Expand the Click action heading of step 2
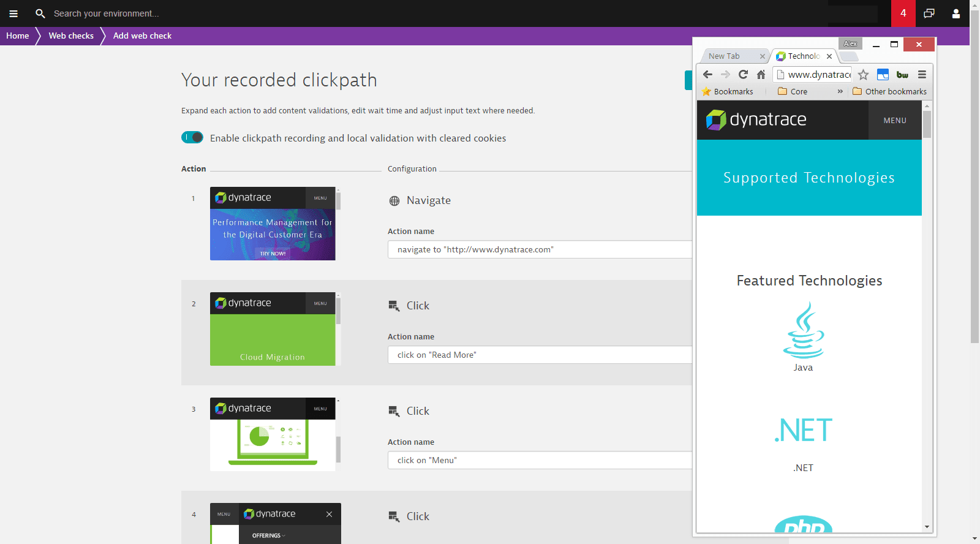 coord(418,306)
